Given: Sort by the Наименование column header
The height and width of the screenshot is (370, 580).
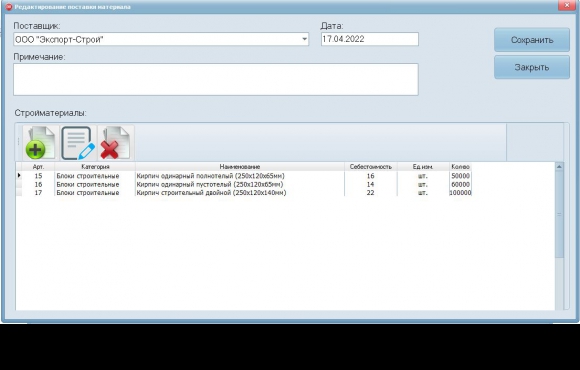Looking at the screenshot, I should [240, 166].
